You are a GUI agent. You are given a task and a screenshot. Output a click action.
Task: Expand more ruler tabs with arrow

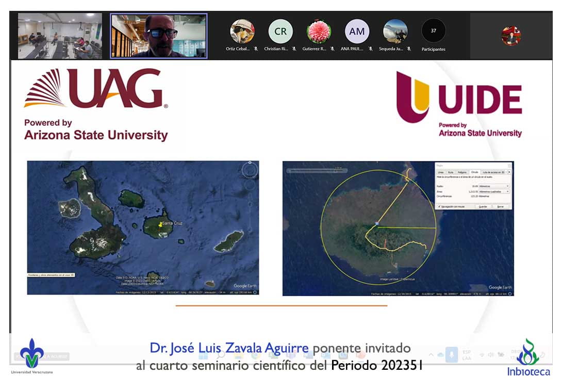tap(509, 172)
